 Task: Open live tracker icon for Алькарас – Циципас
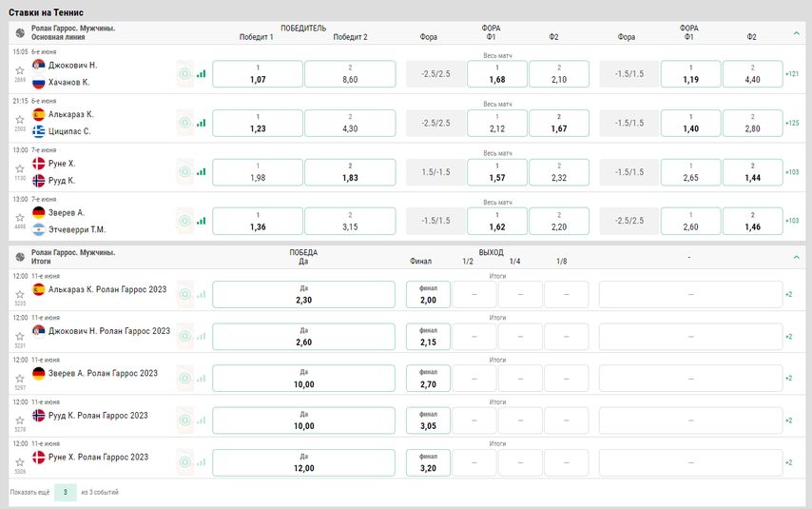click(184, 123)
